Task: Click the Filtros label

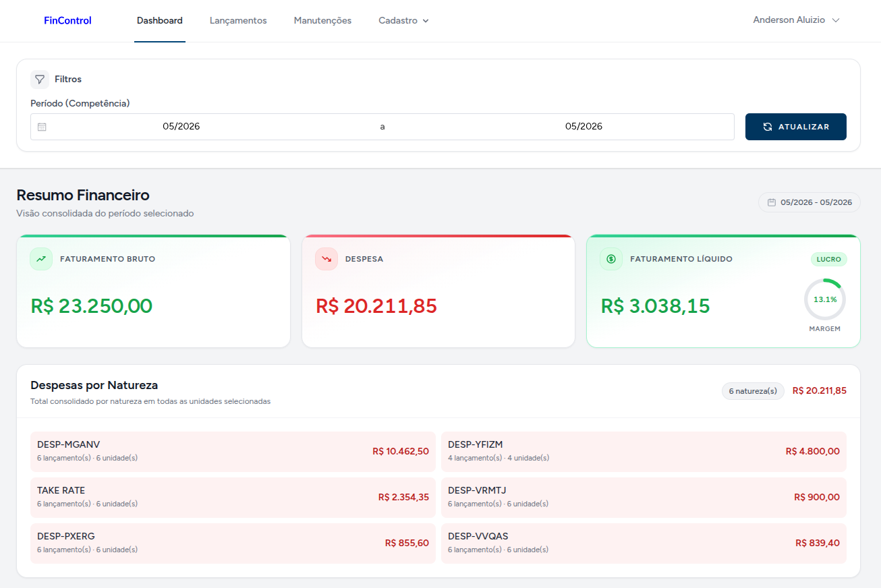Action: (68, 80)
